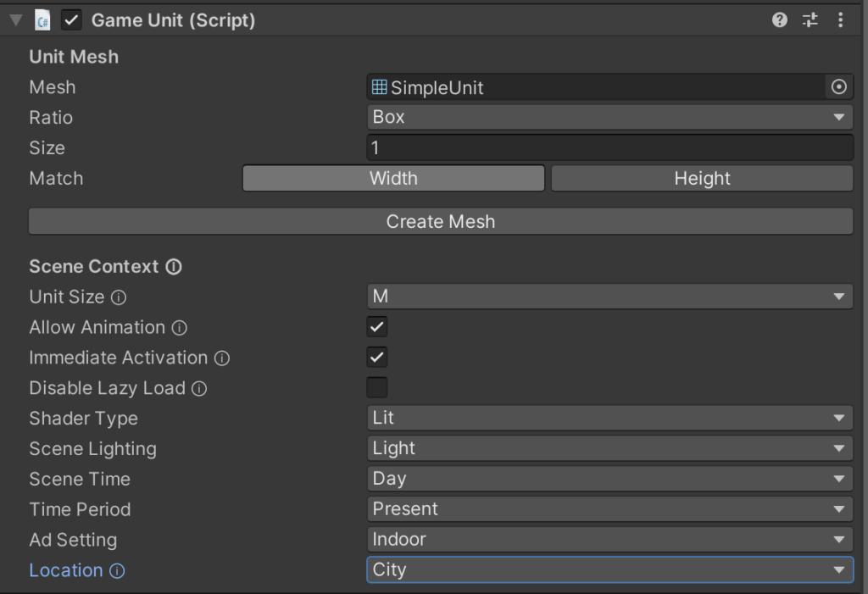Enable the Disable Lazy Load checkbox
Screen dimensions: 868x594
pyautogui.click(x=377, y=388)
